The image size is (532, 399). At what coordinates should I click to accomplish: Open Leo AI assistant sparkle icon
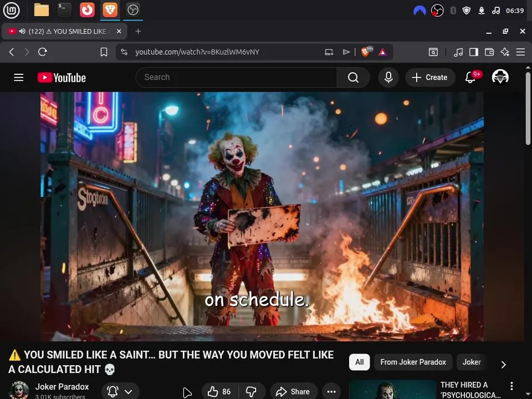(505, 52)
